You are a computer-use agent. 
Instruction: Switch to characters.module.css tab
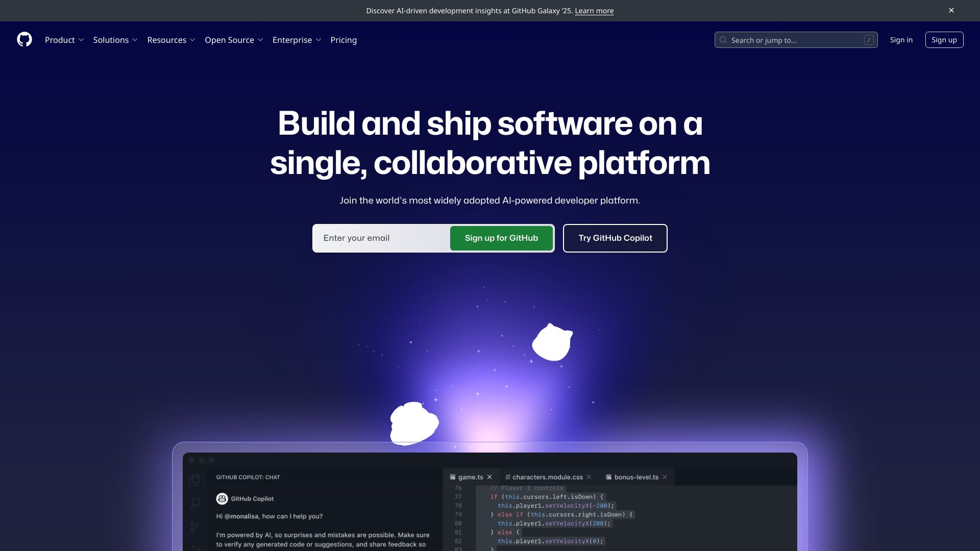(547, 477)
